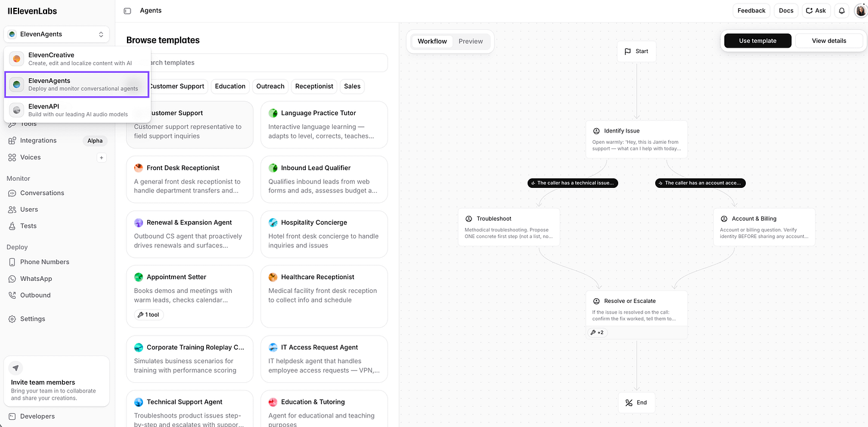Click the Identify Issue node icon
Screen dimensions: 868x427
[x=596, y=131]
